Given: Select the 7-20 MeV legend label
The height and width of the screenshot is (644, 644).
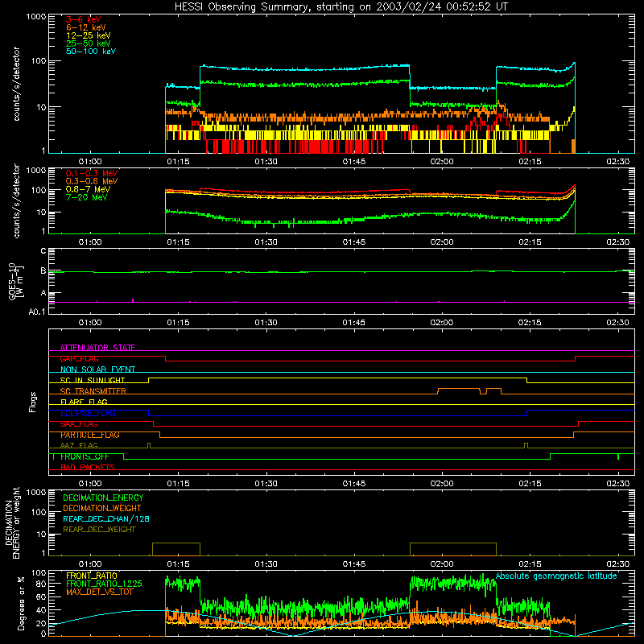Looking at the screenshot, I should (86, 197).
